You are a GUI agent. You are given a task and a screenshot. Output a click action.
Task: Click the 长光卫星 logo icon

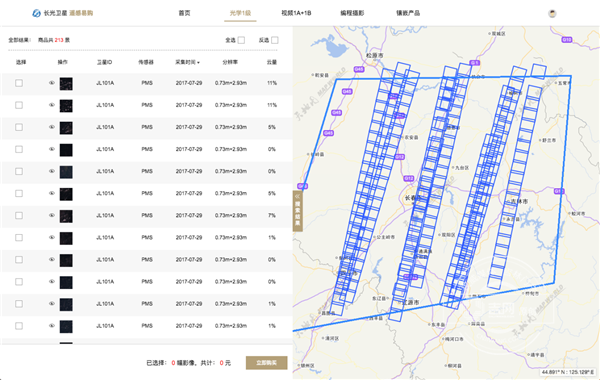(36, 13)
